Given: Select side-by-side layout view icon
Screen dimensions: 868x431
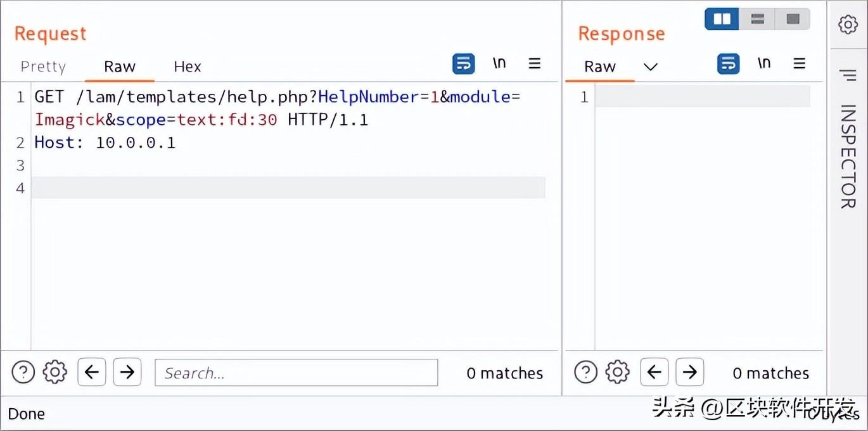Looking at the screenshot, I should point(722,19).
